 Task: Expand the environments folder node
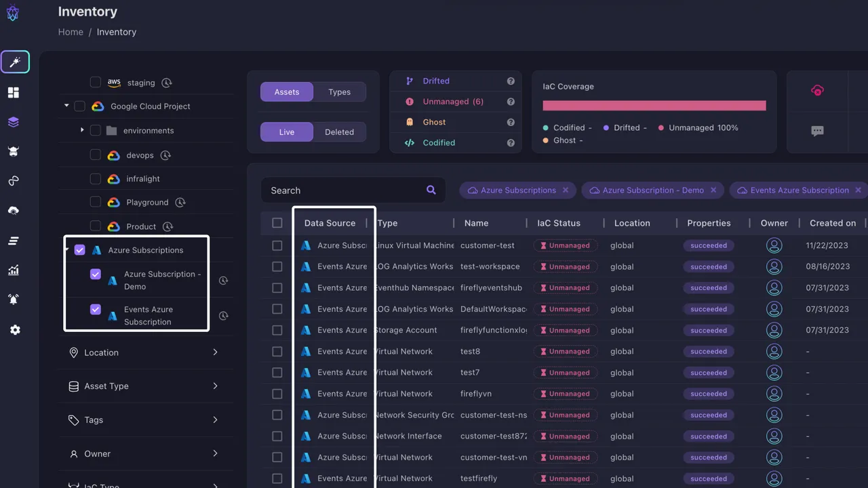[82, 129]
